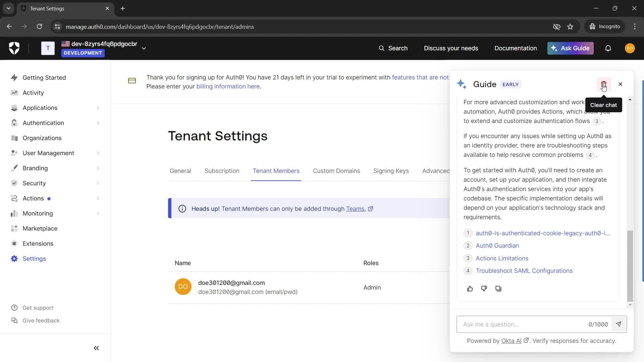Click the Organizations building icon
This screenshot has height=362, width=644.
pos(14,138)
